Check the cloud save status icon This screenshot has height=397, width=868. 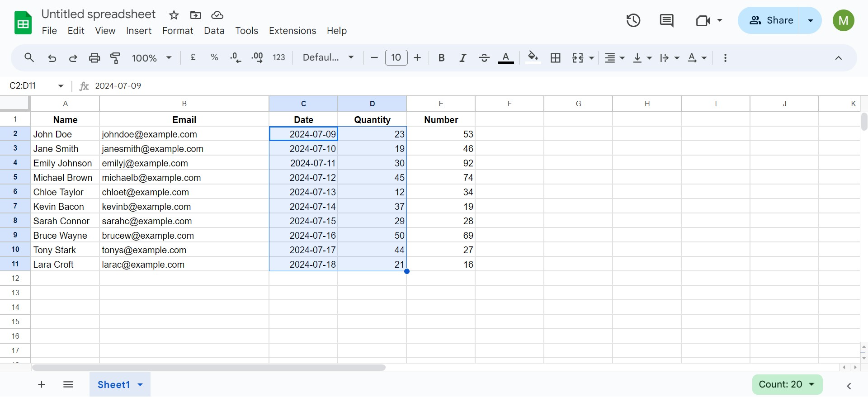click(x=217, y=15)
